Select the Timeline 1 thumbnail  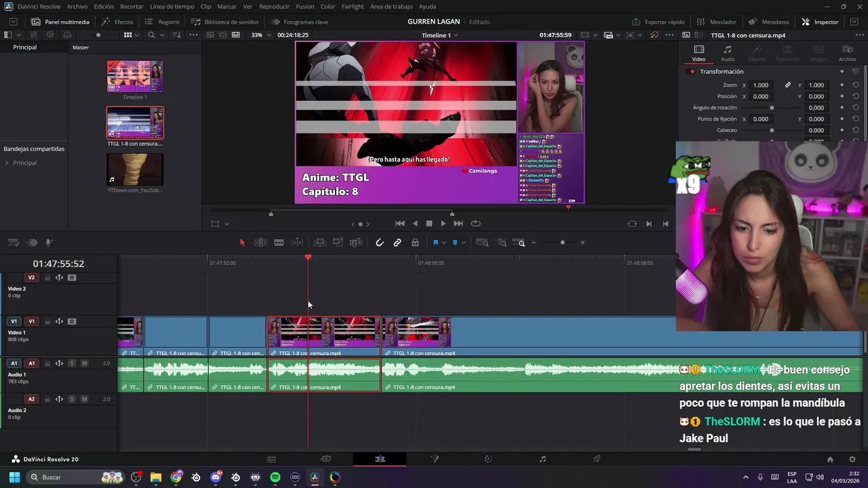[x=135, y=77]
